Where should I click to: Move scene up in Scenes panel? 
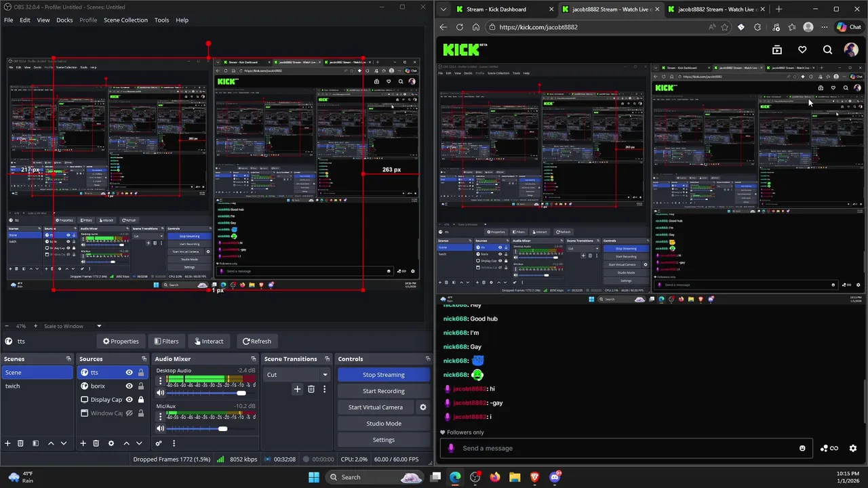(51, 443)
